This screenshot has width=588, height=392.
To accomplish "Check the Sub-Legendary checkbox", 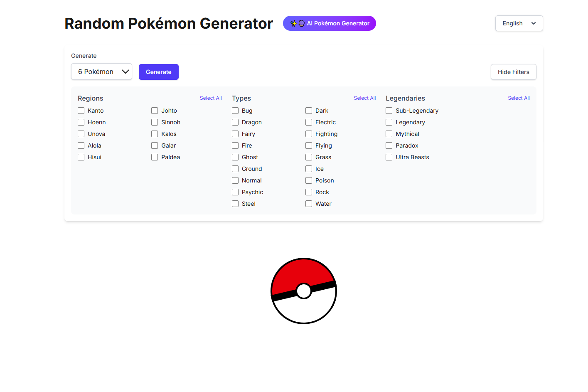I will tap(389, 111).
